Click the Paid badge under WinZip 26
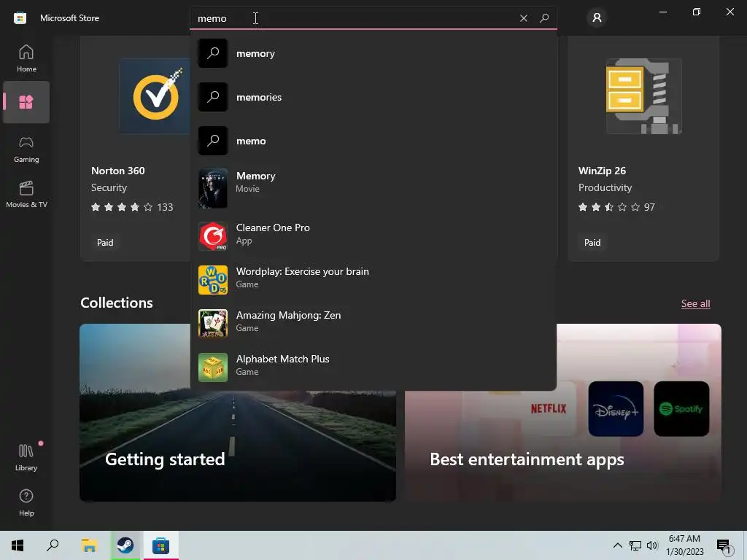 point(592,242)
